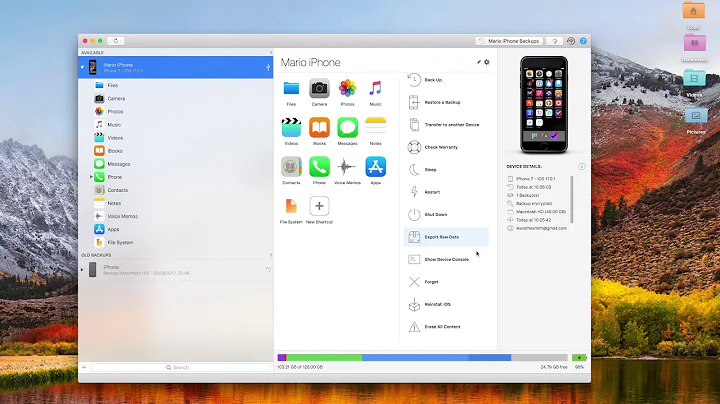Screen dimensions: 720x404
Task: Click the plus button beside the search field
Action: (84, 367)
